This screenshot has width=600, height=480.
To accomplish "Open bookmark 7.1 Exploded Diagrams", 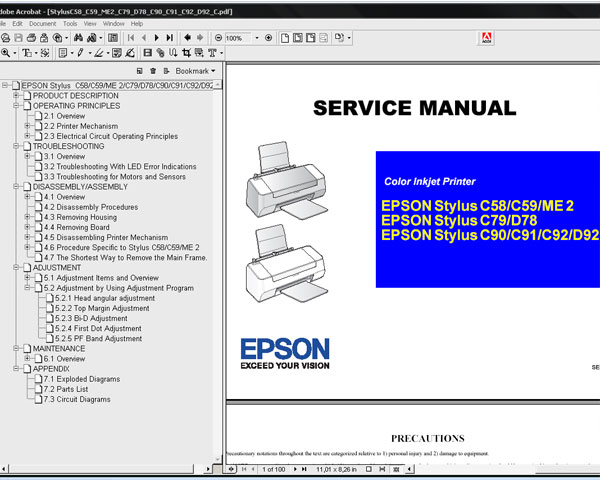I will point(82,379).
